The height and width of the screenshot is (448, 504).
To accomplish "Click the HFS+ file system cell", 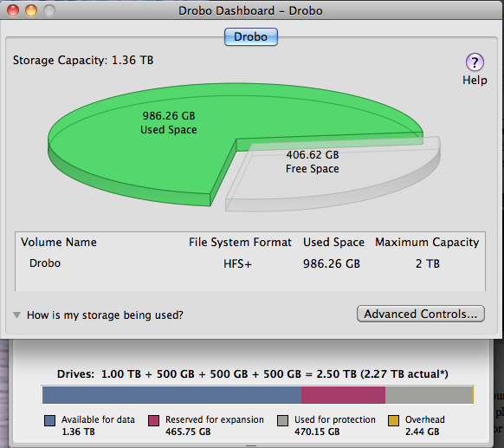I will [237, 263].
